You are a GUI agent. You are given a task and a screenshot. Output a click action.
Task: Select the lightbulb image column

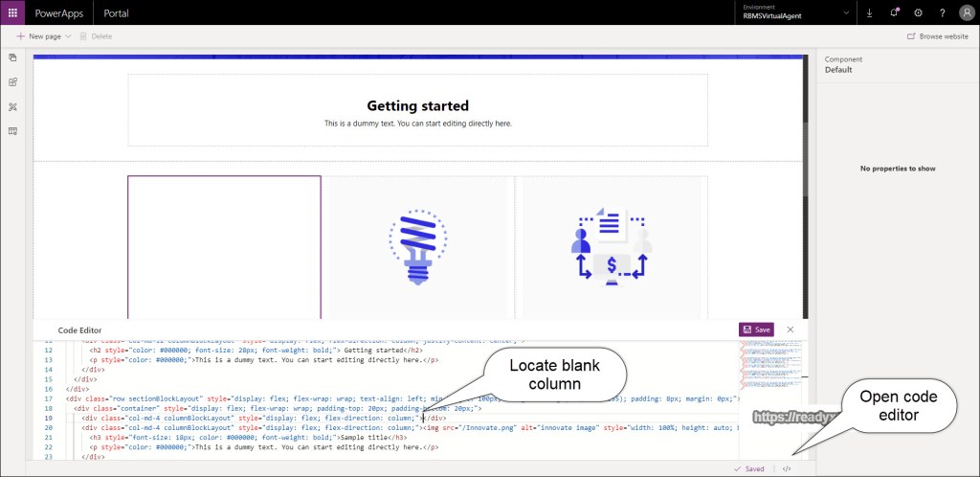pyautogui.click(x=417, y=246)
